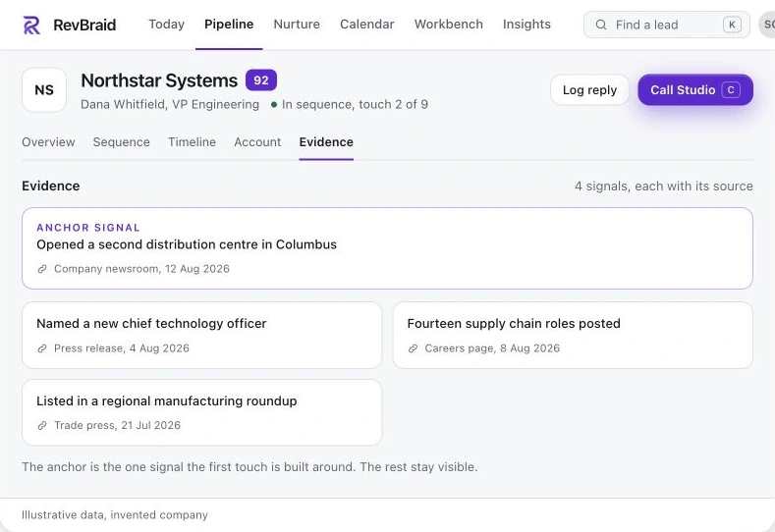This screenshot has height=532, width=775.
Task: Click the Log reply button
Action: [x=589, y=90]
